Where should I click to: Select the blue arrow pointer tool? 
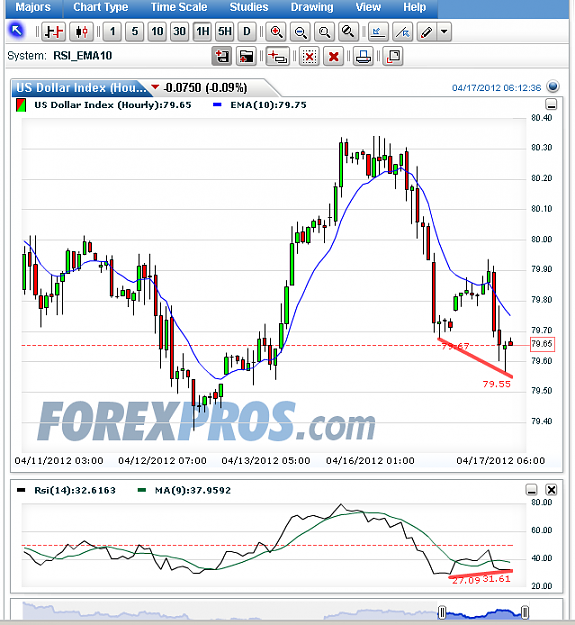(16, 30)
